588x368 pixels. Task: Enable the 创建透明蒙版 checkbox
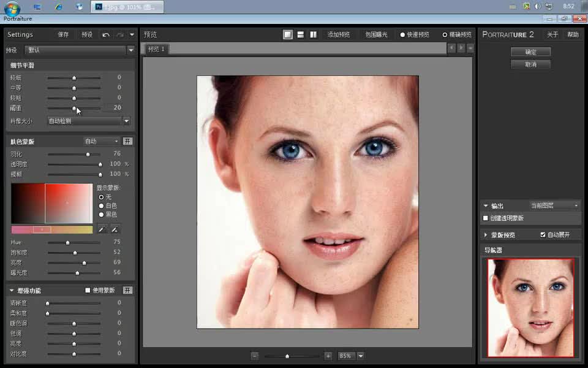point(484,218)
